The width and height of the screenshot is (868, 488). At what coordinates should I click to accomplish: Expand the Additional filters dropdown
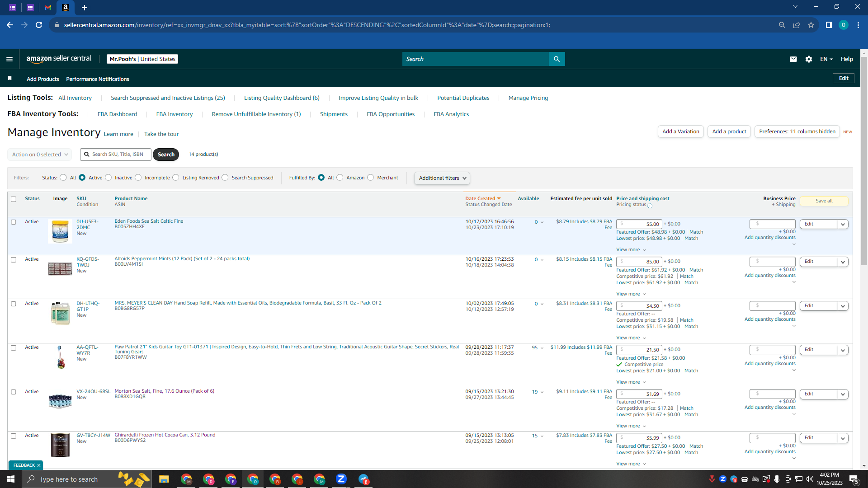tap(442, 178)
